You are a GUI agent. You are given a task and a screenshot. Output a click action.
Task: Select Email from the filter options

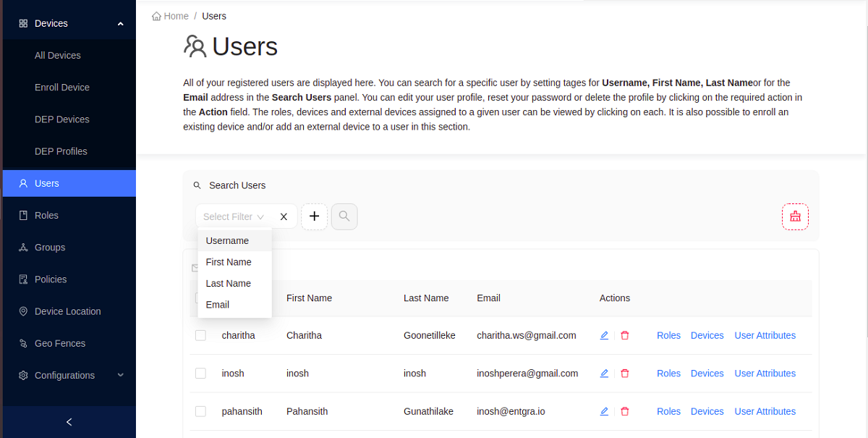[x=218, y=305]
